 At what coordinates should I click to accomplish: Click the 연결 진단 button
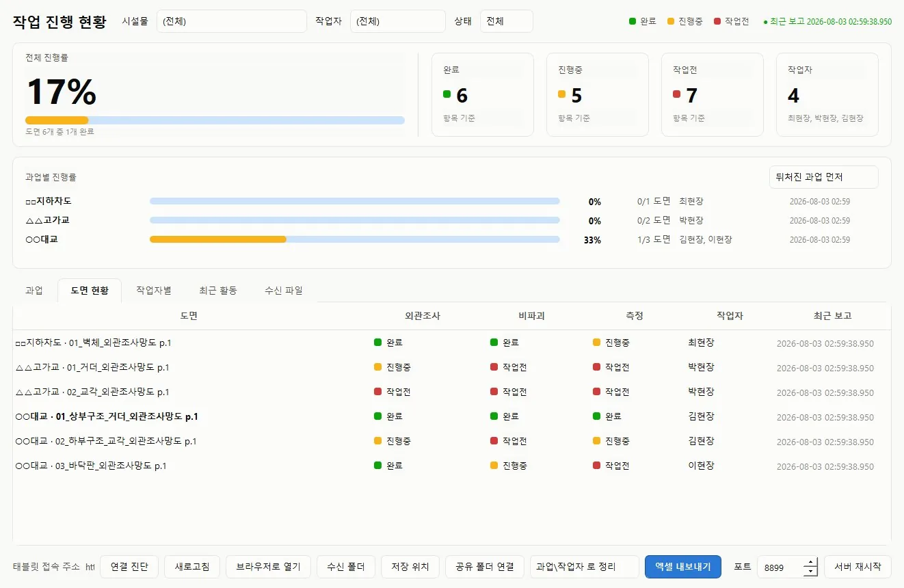[129, 567]
